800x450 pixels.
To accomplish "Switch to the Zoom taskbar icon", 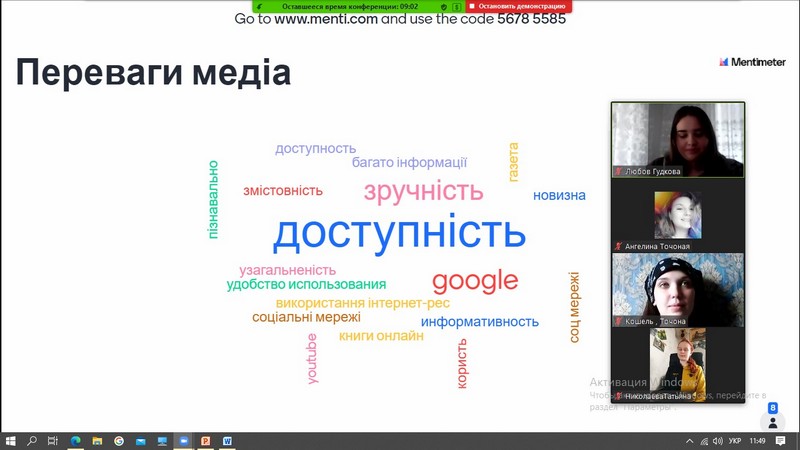I will [x=184, y=441].
